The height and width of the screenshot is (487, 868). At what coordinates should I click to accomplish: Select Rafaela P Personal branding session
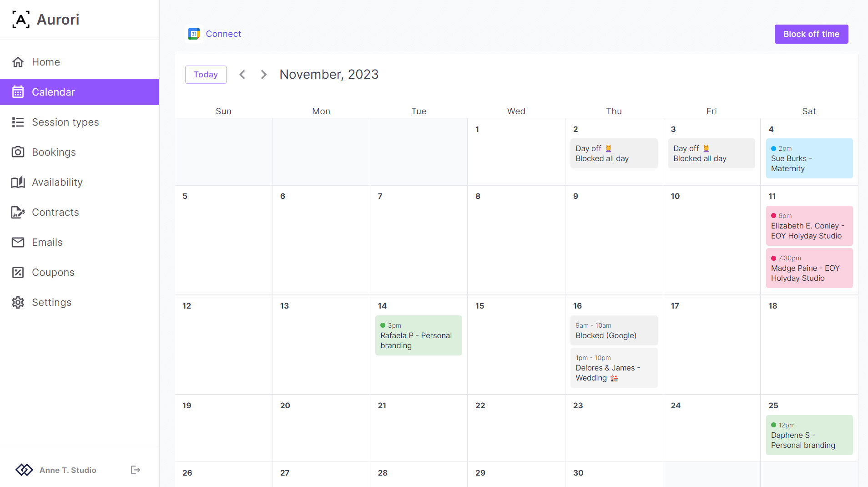pyautogui.click(x=418, y=335)
